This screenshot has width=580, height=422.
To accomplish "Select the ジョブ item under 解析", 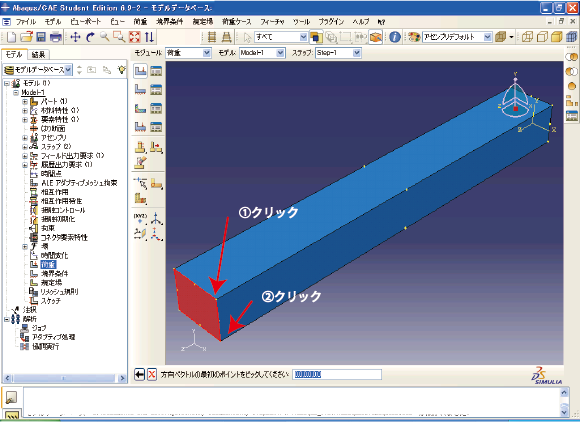I will [x=39, y=328].
